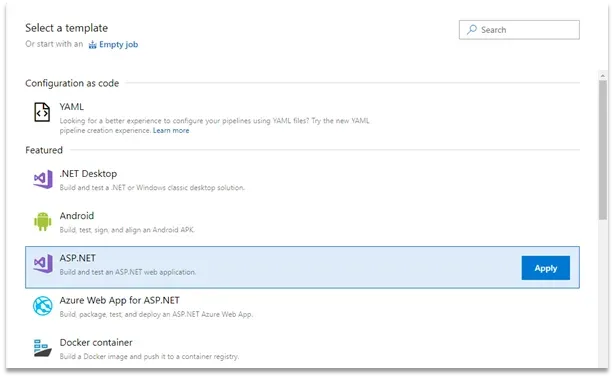Click the 'Build a Docker image' description
The width and height of the screenshot is (614, 378).
tap(149, 356)
